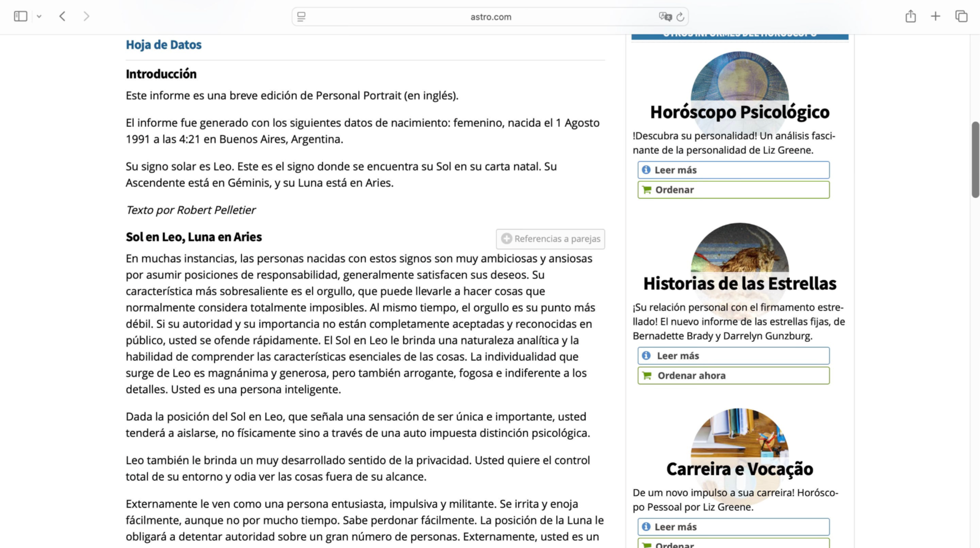Open a new tab with plus icon
This screenshot has width=980, height=548.
(x=935, y=16)
